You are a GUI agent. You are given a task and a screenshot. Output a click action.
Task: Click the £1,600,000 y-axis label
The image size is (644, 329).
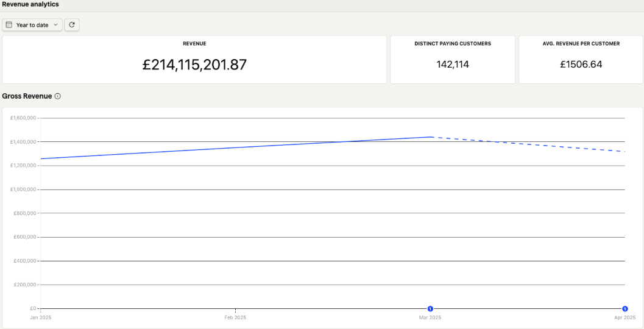pyautogui.click(x=23, y=118)
